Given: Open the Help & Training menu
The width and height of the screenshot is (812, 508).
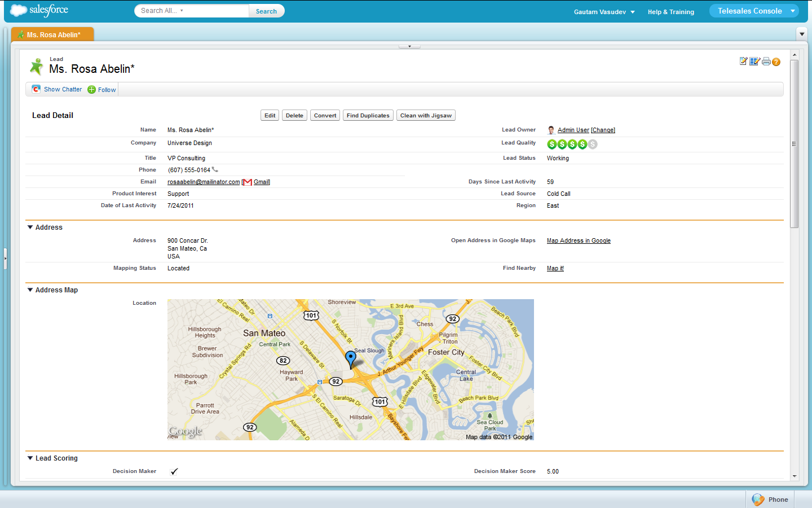Looking at the screenshot, I should (670, 12).
